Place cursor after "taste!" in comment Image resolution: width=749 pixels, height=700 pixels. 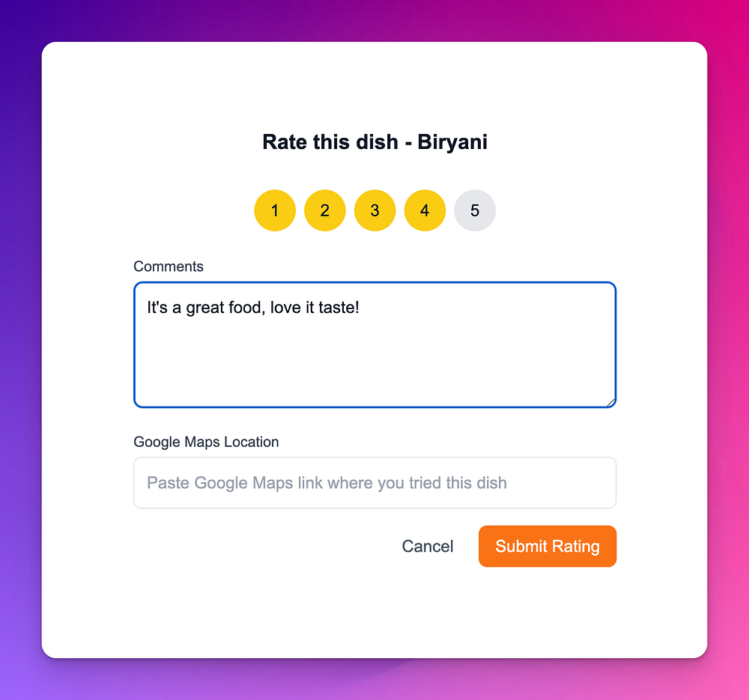tap(362, 308)
